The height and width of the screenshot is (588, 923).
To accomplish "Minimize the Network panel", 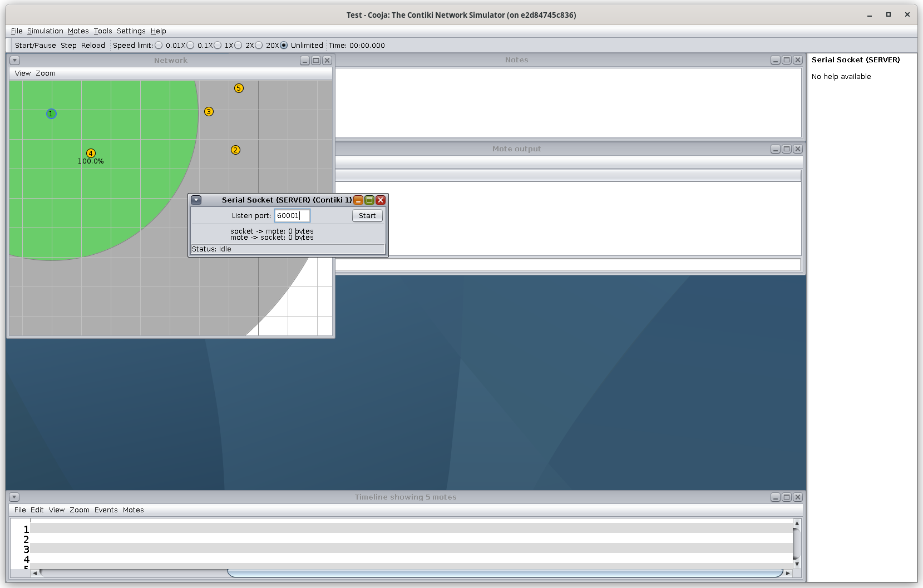I will (305, 60).
